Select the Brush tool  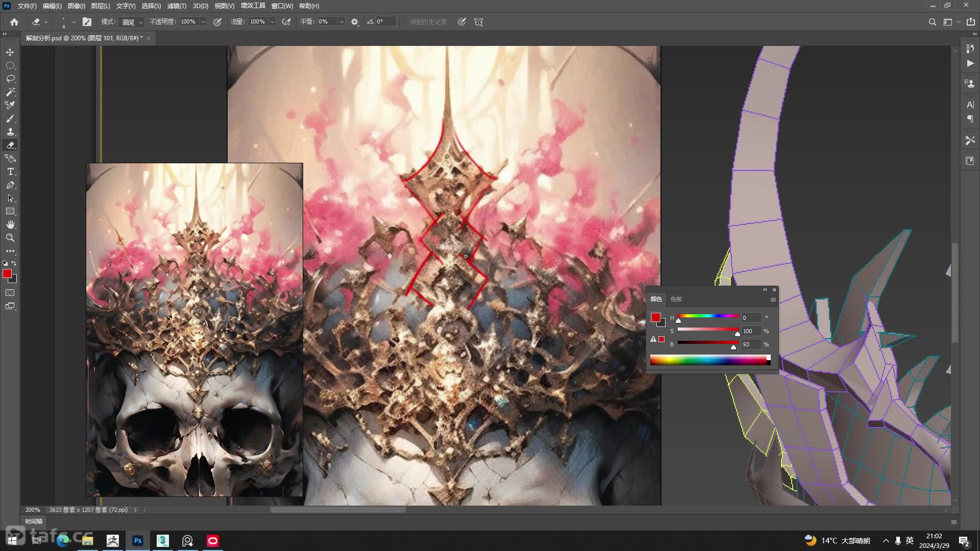(x=10, y=118)
